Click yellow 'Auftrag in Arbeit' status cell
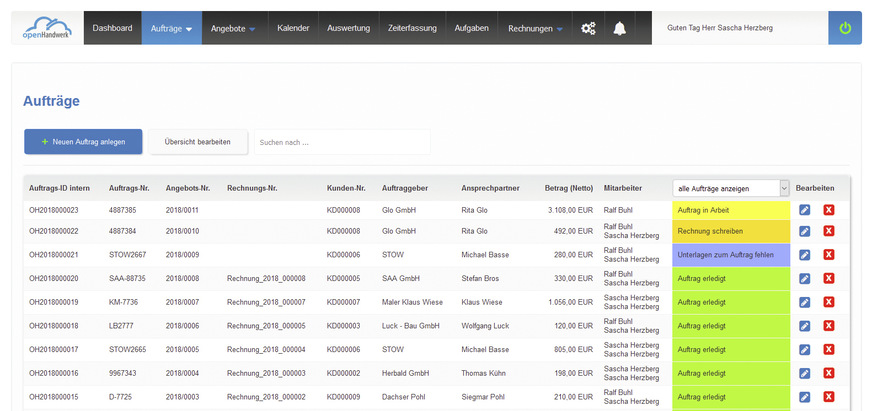The height and width of the screenshot is (411, 872). (x=730, y=210)
